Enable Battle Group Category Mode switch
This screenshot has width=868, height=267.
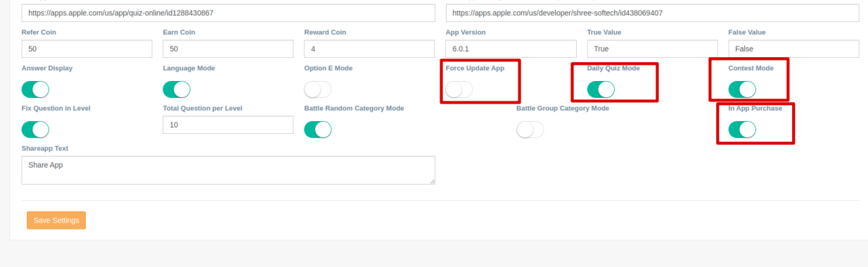pyautogui.click(x=530, y=130)
